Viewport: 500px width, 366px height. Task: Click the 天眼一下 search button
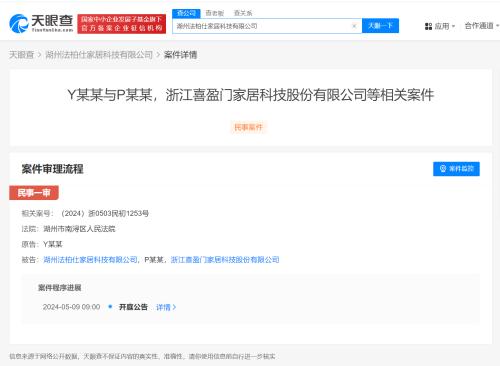tap(380, 26)
